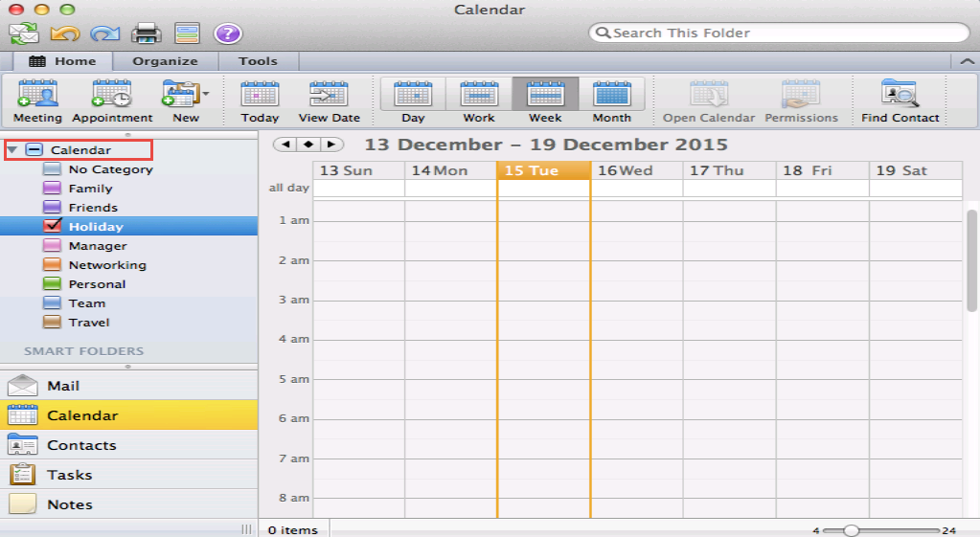Click the Print icon

tap(147, 34)
